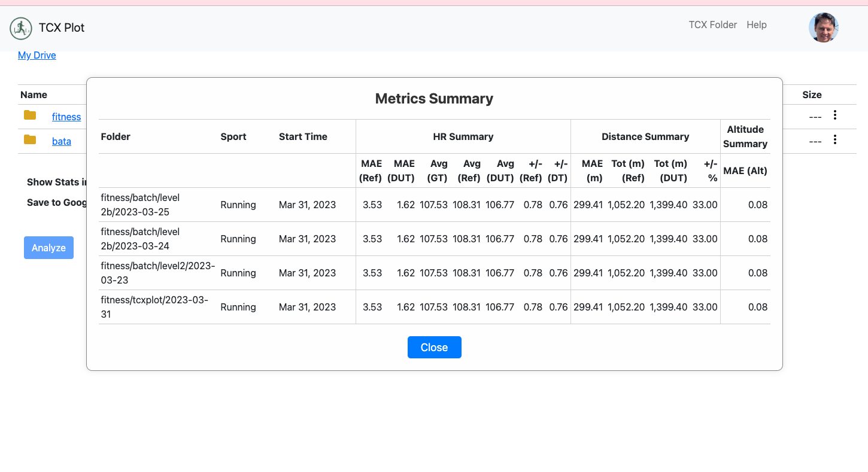This screenshot has width=868, height=472.
Task: Click the Show Stats label
Action: pyautogui.click(x=57, y=182)
